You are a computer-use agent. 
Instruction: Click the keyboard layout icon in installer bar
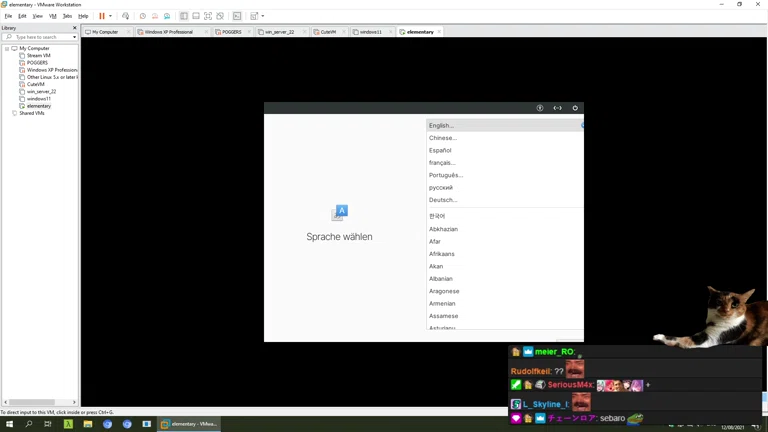(557, 108)
